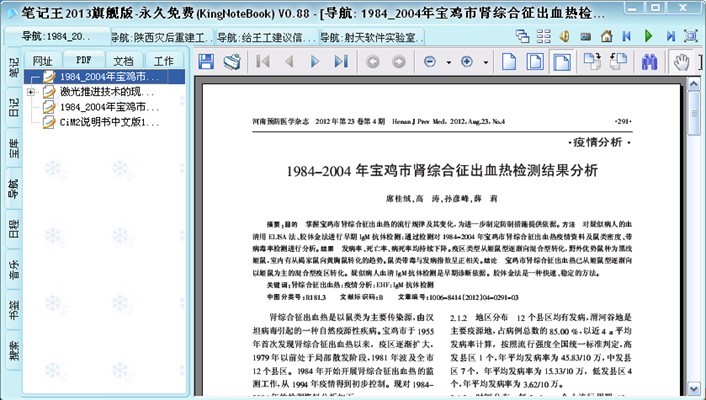Go to the next PDF page
The height and width of the screenshot is (400, 706).
point(316,62)
